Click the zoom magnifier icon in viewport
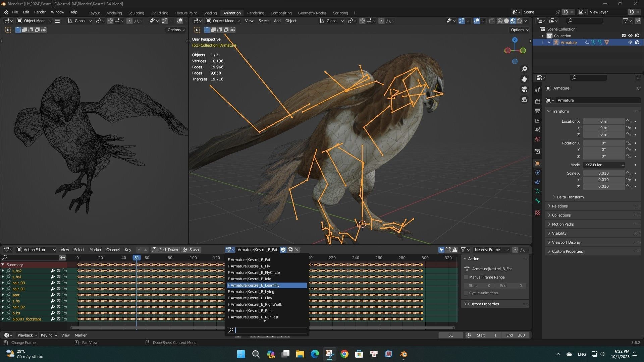 pyautogui.click(x=524, y=69)
